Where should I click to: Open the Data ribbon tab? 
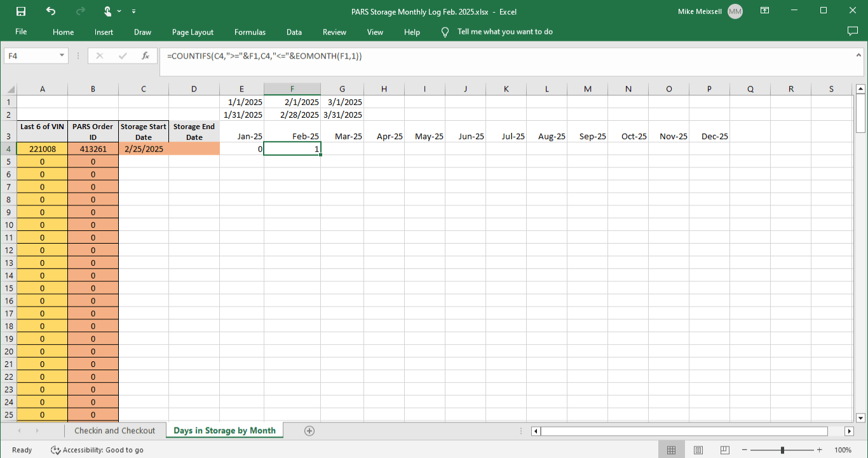pyautogui.click(x=294, y=32)
